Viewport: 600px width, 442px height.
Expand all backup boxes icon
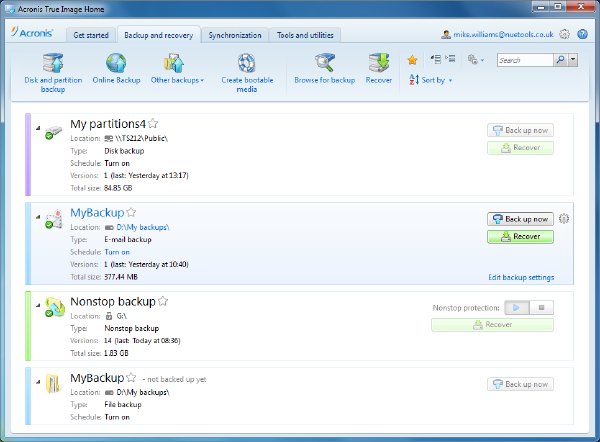click(450, 59)
